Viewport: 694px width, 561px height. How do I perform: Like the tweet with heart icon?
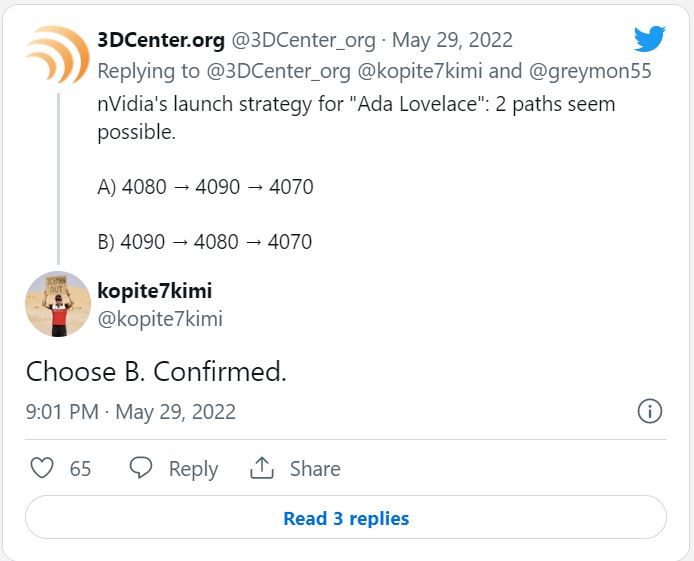tap(41, 468)
